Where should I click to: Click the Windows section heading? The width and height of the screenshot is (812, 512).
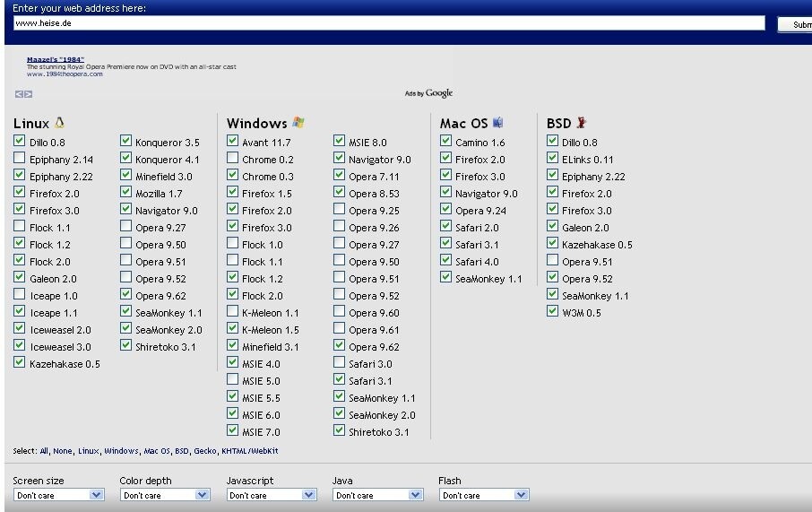click(x=257, y=124)
